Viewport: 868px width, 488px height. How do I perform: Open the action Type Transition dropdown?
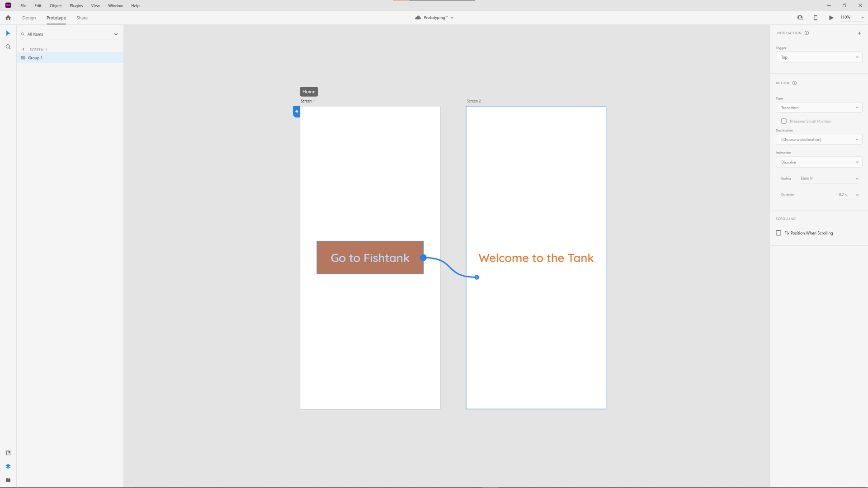819,108
